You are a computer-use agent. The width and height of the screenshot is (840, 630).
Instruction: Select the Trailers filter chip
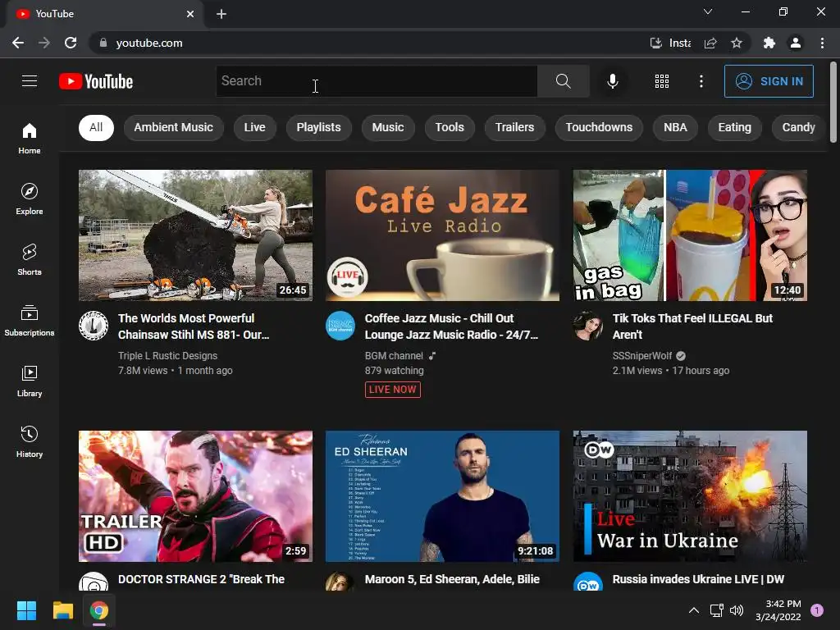[x=514, y=127]
